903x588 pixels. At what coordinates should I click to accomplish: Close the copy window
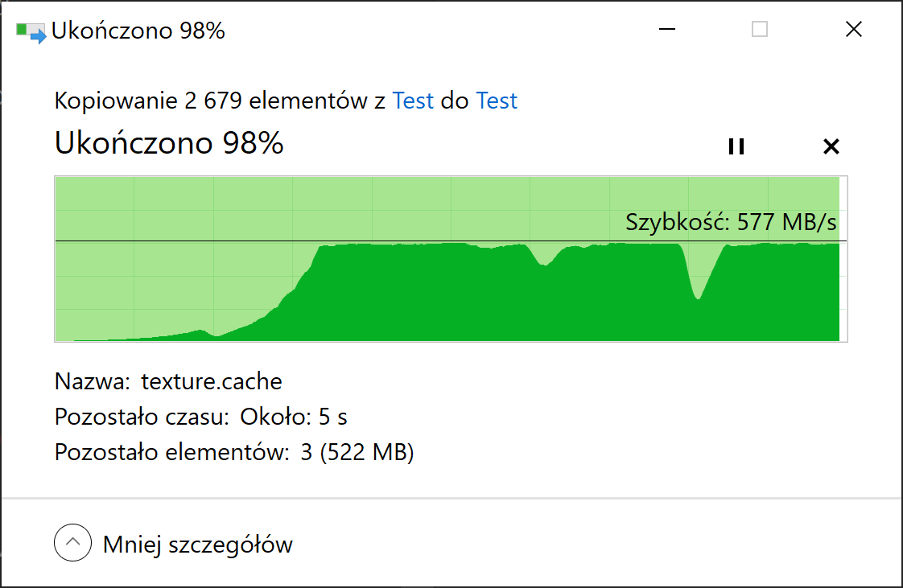pyautogui.click(x=853, y=29)
